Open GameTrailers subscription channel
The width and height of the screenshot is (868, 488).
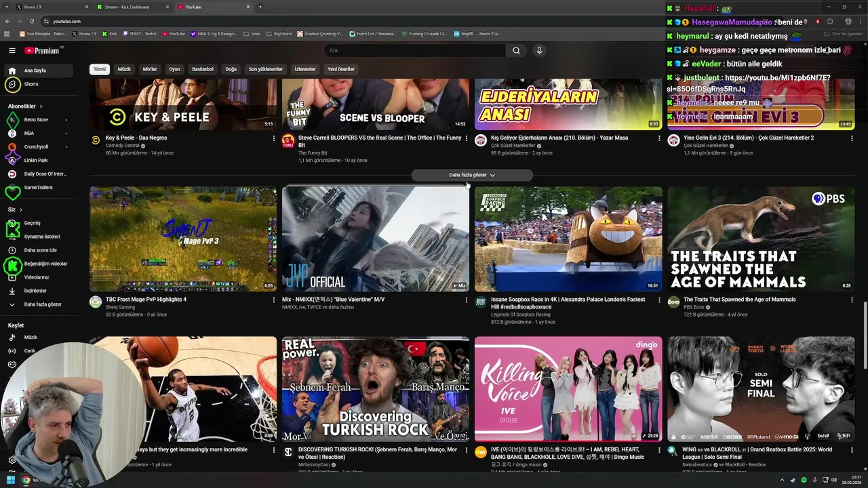(37, 188)
